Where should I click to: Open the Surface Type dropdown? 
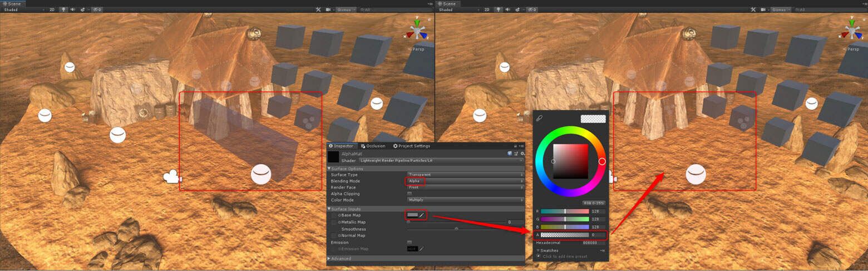pyautogui.click(x=465, y=175)
